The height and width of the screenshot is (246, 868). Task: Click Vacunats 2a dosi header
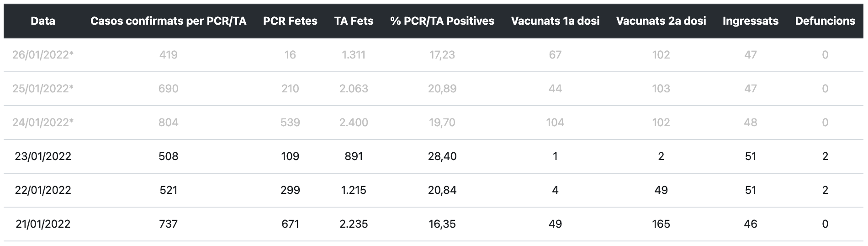click(661, 21)
